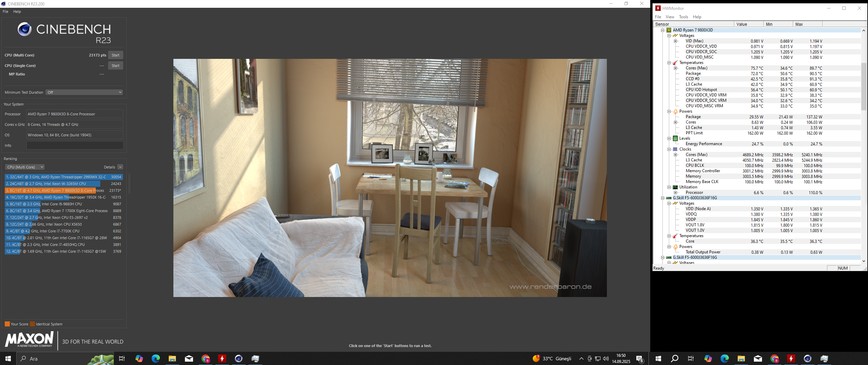868x365 pixels.
Task: Open the File menu in Cinebench
Action: (x=5, y=12)
